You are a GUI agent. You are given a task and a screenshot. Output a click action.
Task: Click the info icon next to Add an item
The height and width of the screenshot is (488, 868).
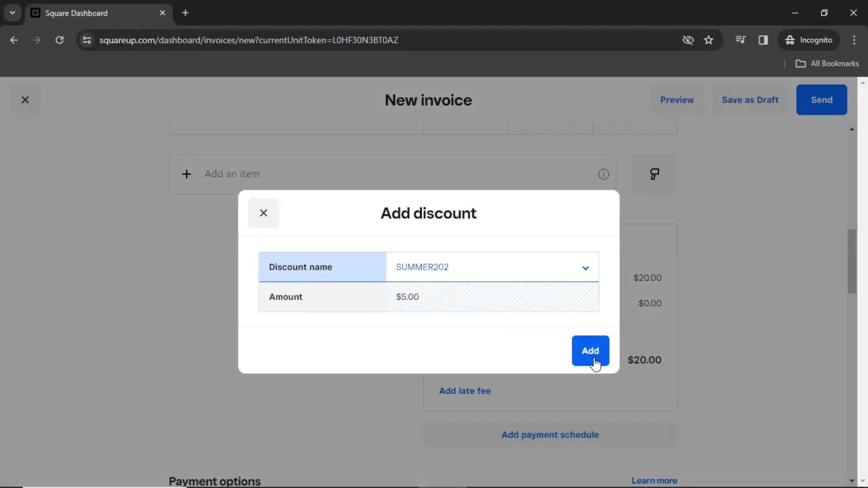[x=604, y=174]
